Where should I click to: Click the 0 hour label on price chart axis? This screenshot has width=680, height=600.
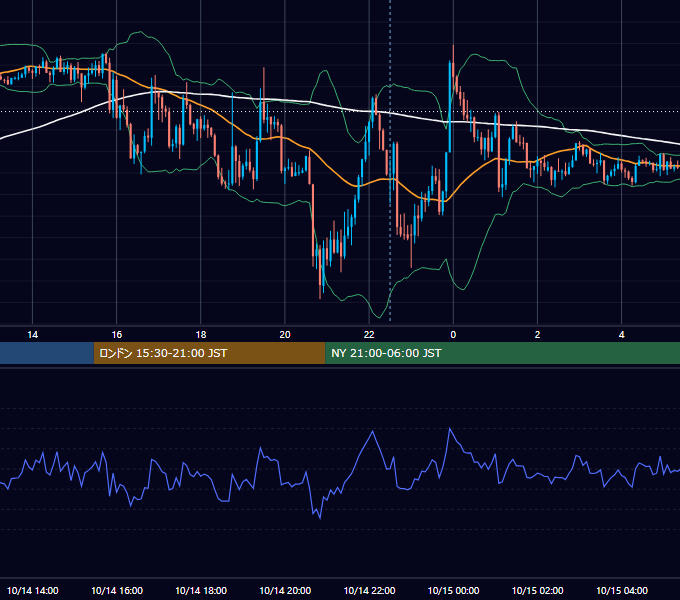coord(453,334)
